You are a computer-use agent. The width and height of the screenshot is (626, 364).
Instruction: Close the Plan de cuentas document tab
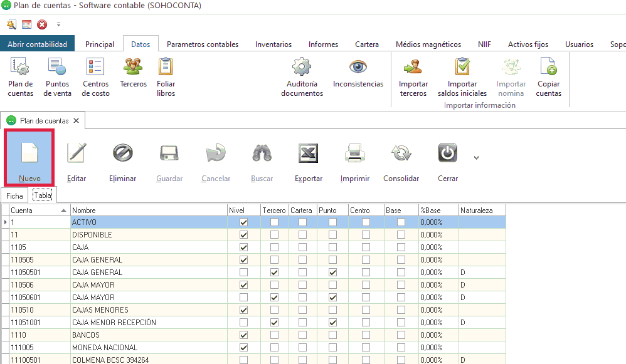(76, 120)
